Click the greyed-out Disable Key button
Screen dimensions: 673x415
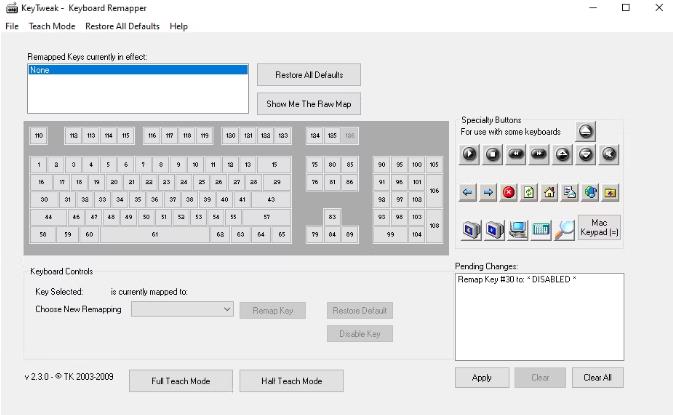(x=360, y=333)
